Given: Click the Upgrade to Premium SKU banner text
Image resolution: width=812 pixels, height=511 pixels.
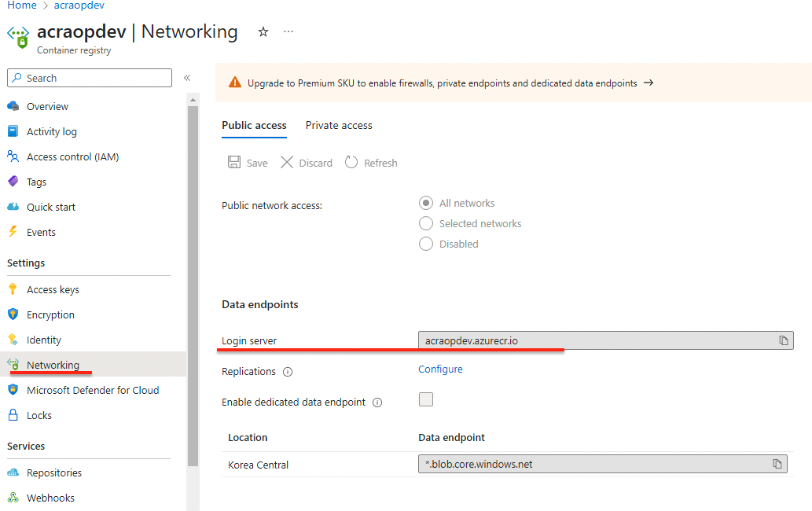Looking at the screenshot, I should tap(443, 83).
